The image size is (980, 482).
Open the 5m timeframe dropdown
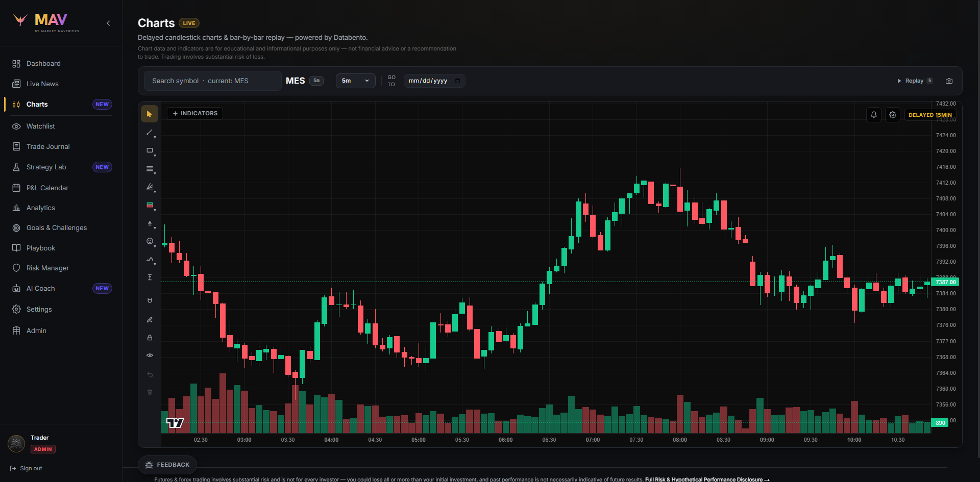355,81
